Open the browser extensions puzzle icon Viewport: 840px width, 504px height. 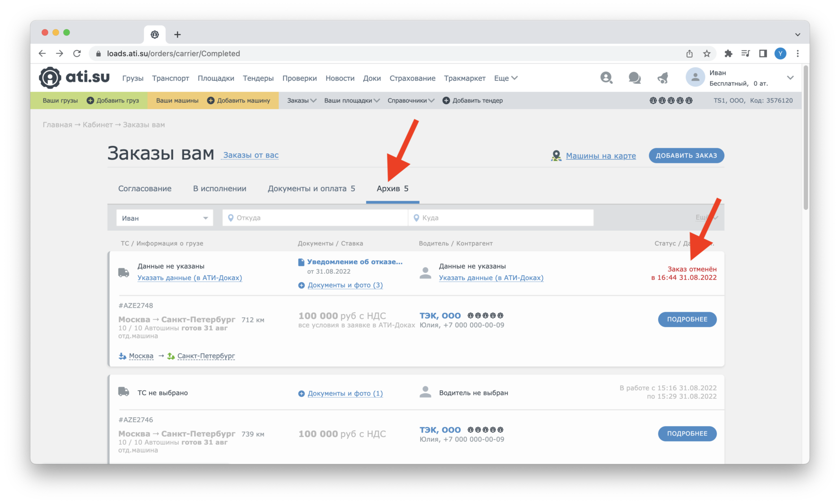[728, 53]
